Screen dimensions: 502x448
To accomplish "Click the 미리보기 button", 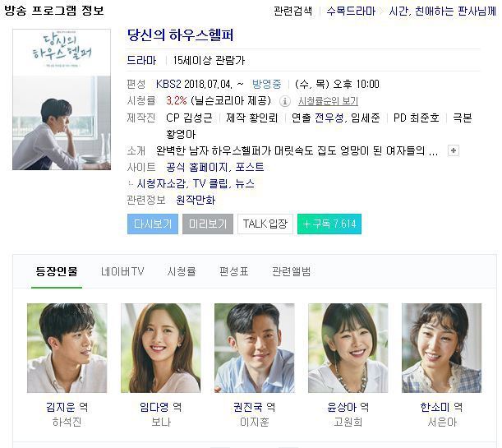I will click(208, 224).
